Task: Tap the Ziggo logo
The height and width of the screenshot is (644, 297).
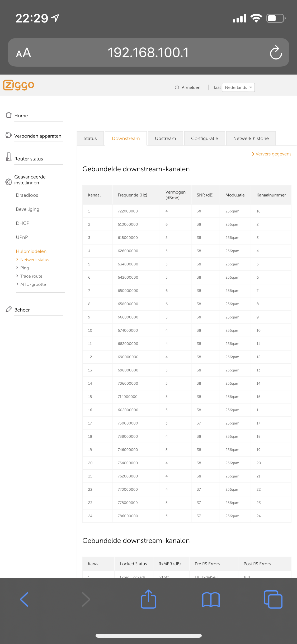Action: coord(19,85)
